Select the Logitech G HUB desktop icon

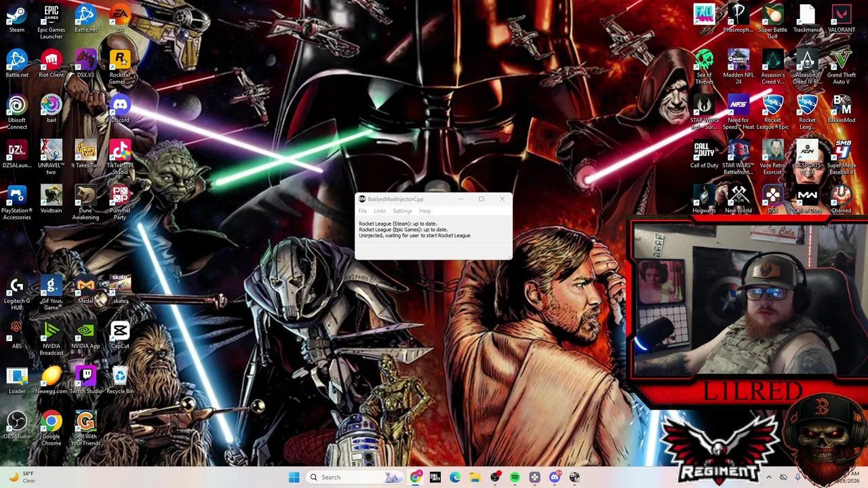pos(17,293)
